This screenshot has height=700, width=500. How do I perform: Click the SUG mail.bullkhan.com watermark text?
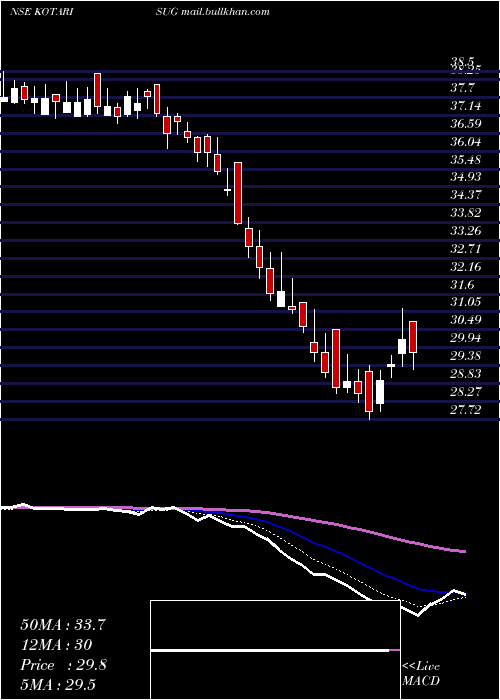pyautogui.click(x=212, y=12)
